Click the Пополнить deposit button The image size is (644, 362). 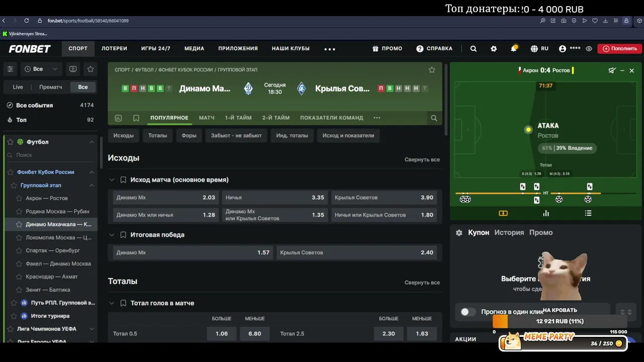[619, 49]
